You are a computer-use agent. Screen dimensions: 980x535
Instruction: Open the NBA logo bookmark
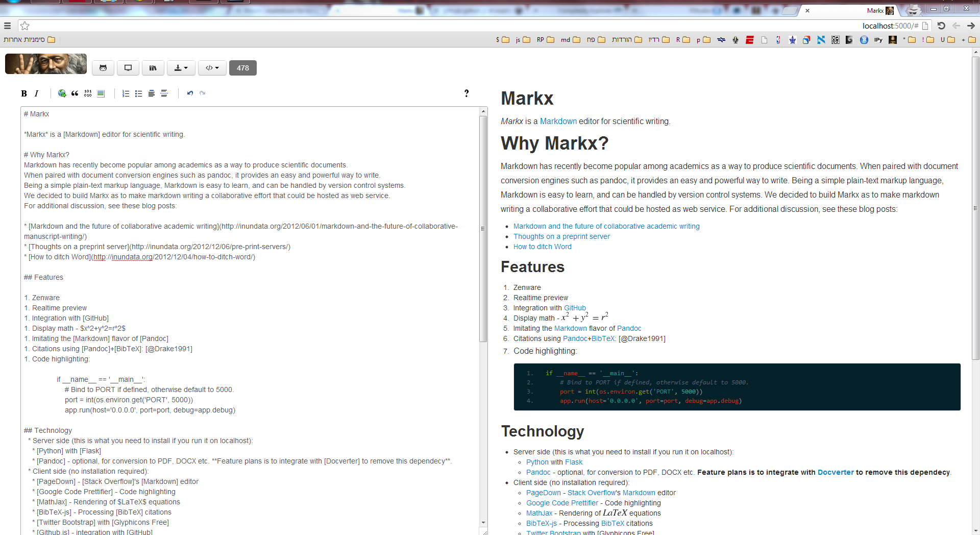click(778, 40)
